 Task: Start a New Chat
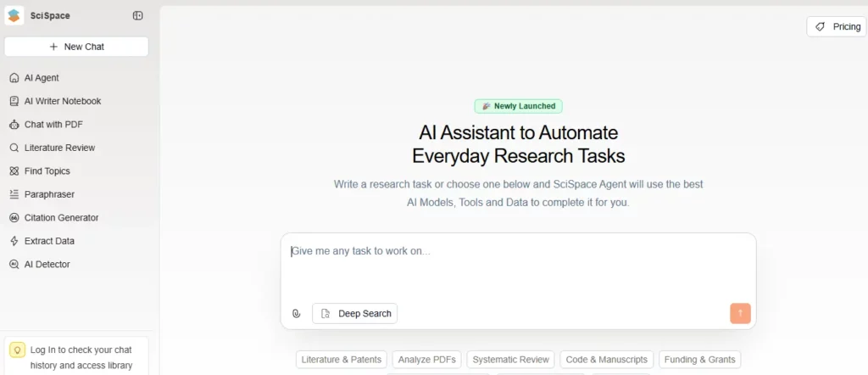(x=76, y=47)
